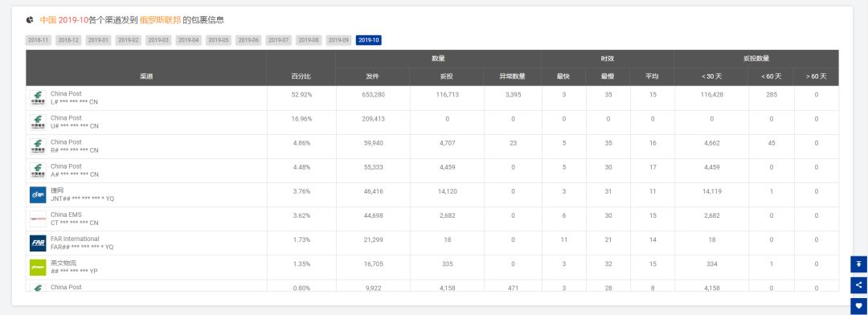Click the A# *** *** *** CN channel name
This screenshot has width=868, height=315.
[75, 175]
